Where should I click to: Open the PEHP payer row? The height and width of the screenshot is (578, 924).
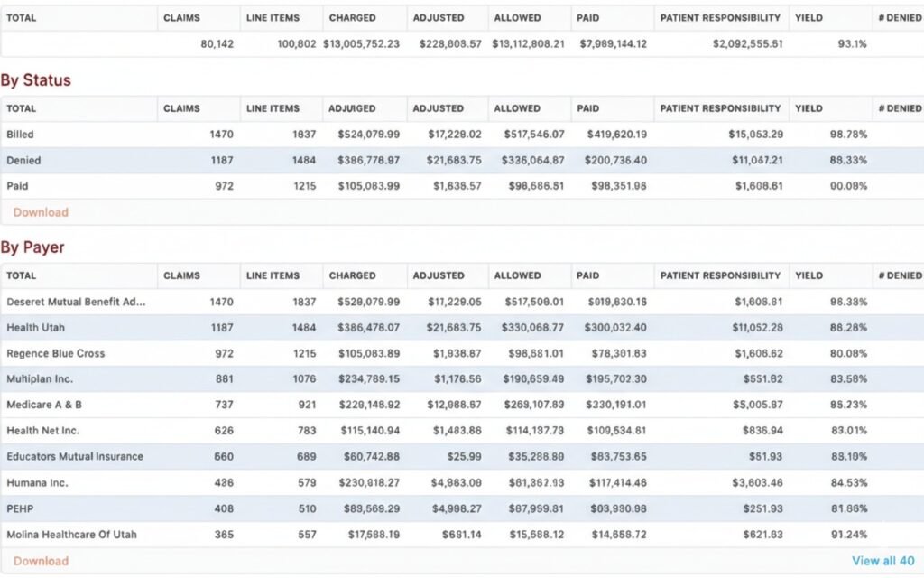click(21, 508)
